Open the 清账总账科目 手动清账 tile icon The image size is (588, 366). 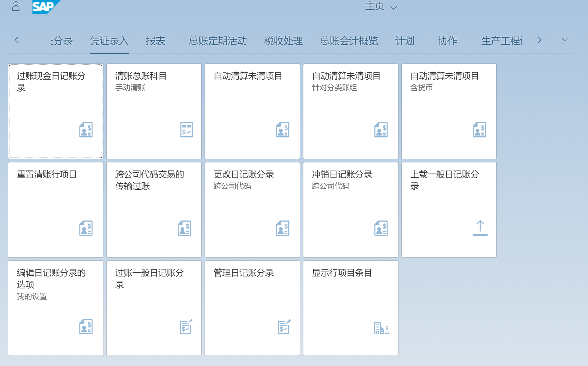pyautogui.click(x=186, y=130)
